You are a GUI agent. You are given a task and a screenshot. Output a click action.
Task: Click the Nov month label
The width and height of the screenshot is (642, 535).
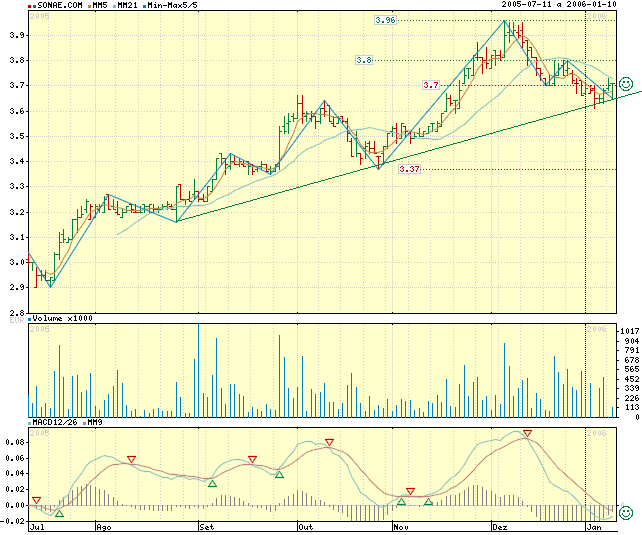[x=401, y=527]
